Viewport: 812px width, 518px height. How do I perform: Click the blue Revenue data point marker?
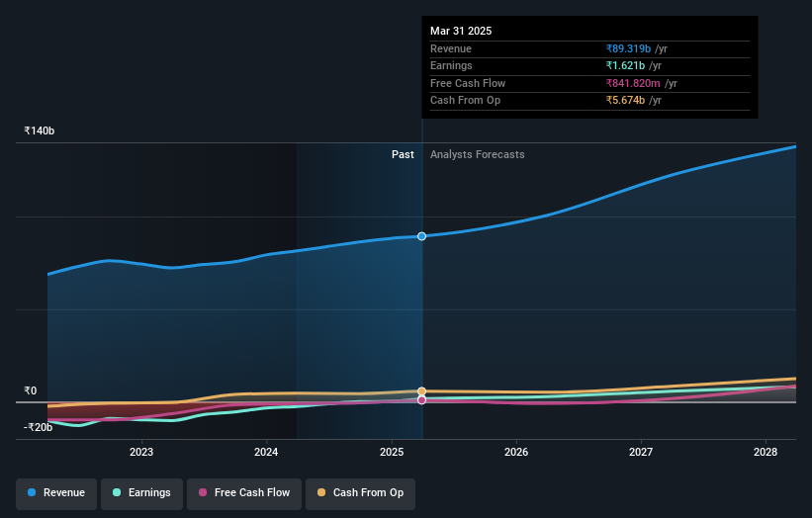(x=421, y=236)
